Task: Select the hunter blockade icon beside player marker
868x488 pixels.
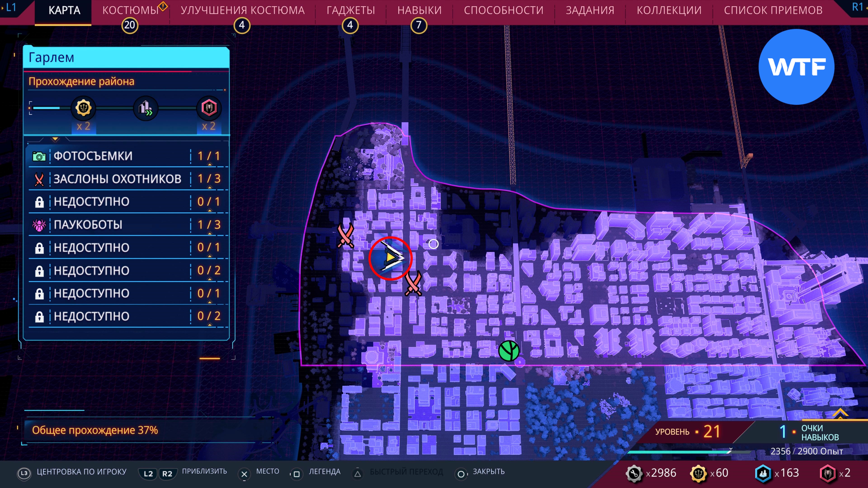Action: (x=413, y=284)
